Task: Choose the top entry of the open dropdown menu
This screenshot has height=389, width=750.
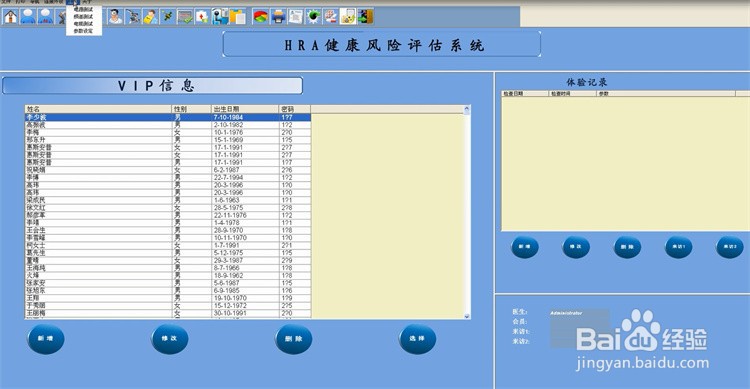Action: click(x=84, y=9)
